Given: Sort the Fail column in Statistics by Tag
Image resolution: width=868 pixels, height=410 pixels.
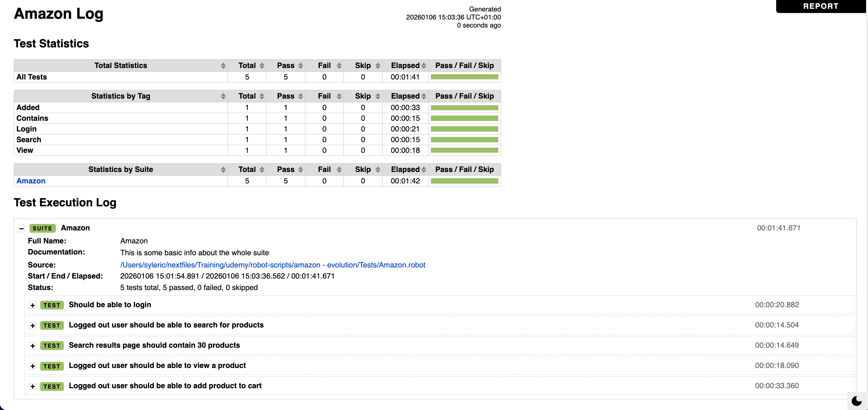Looking at the screenshot, I should click(339, 96).
